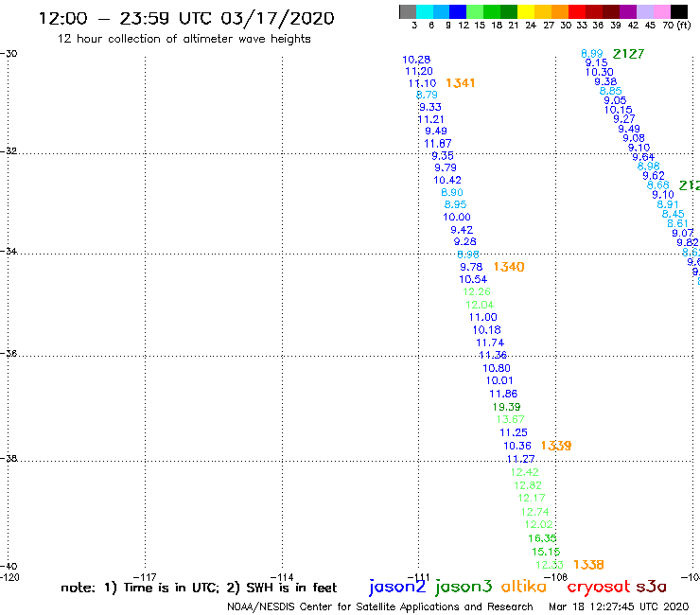Click wave height value 10.54

473,279
